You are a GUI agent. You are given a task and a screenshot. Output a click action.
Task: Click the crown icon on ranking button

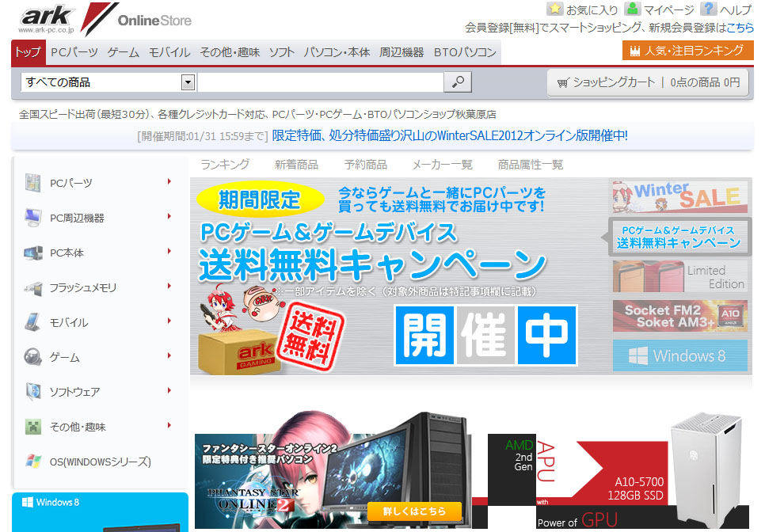[635, 51]
